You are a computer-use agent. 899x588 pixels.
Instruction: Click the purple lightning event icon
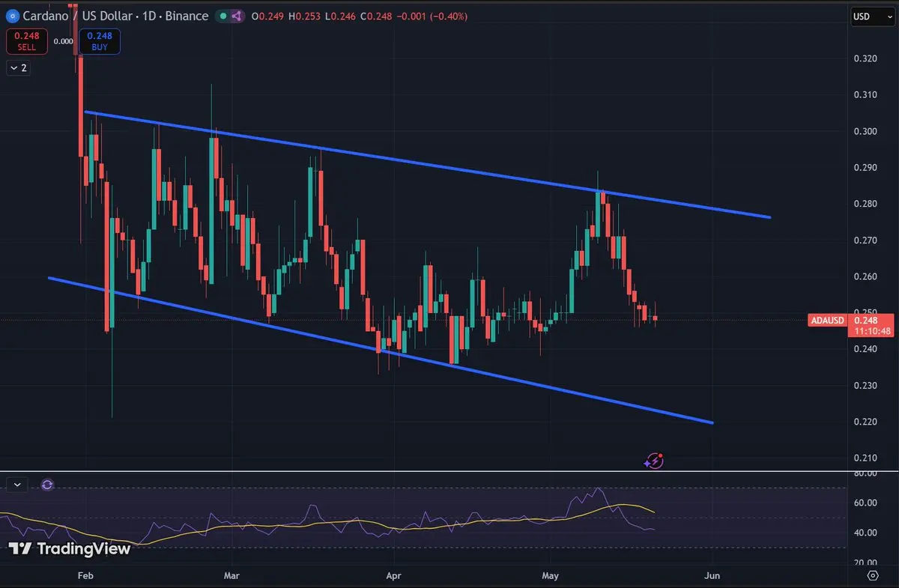(x=654, y=461)
